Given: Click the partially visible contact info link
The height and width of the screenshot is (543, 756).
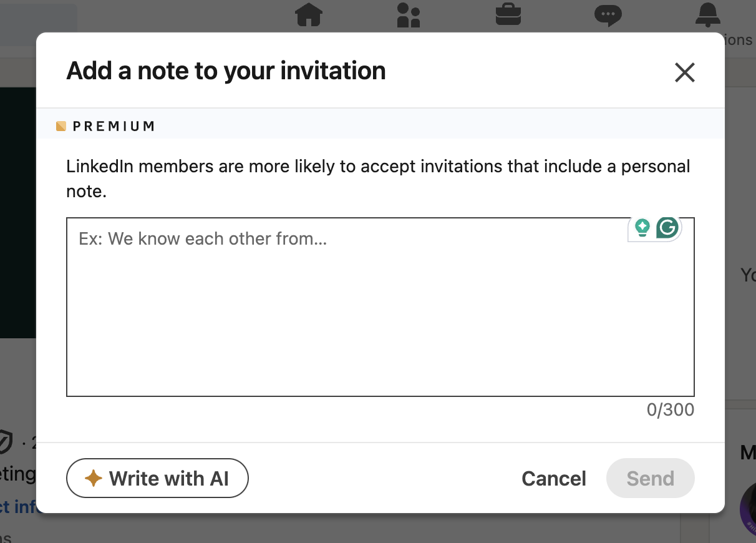Looking at the screenshot, I should pyautogui.click(x=19, y=506).
